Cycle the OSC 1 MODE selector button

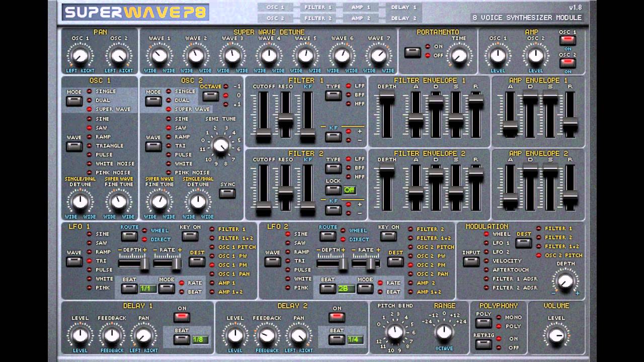click(74, 101)
